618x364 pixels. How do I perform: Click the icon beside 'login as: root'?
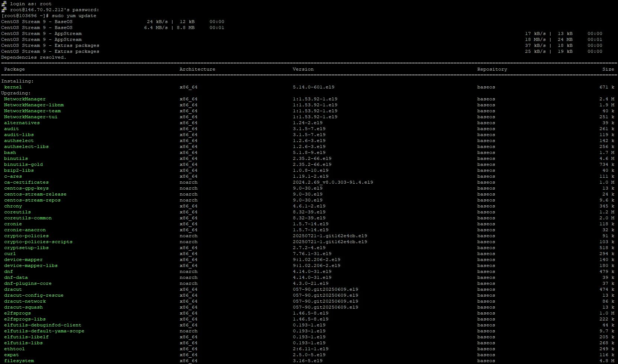pyautogui.click(x=4, y=4)
